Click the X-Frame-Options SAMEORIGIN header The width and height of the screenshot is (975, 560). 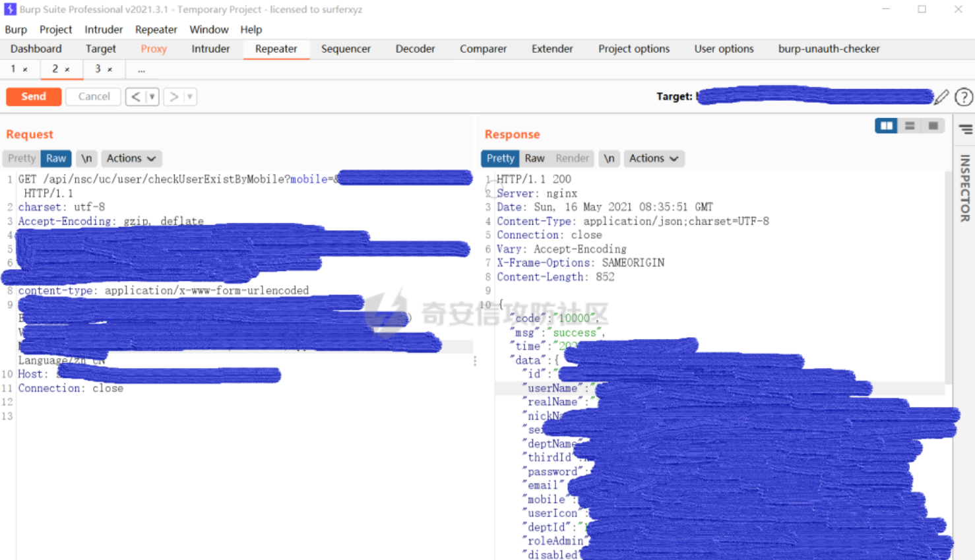(581, 263)
